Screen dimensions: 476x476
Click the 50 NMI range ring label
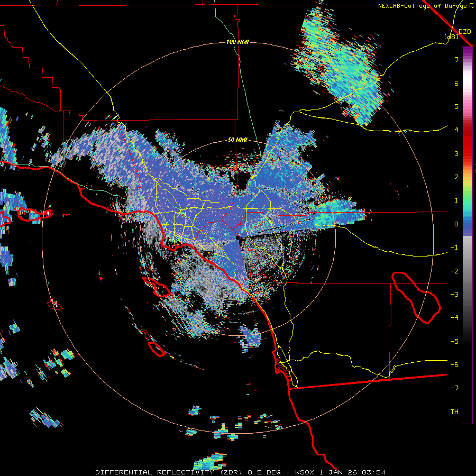pos(237,140)
